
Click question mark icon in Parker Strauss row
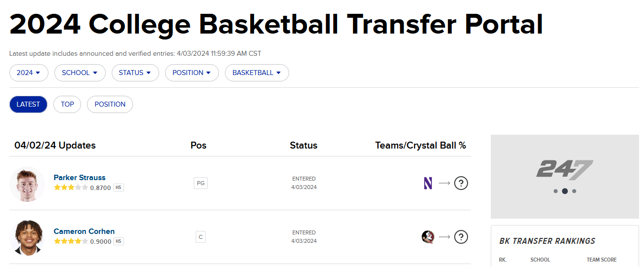pyautogui.click(x=461, y=183)
